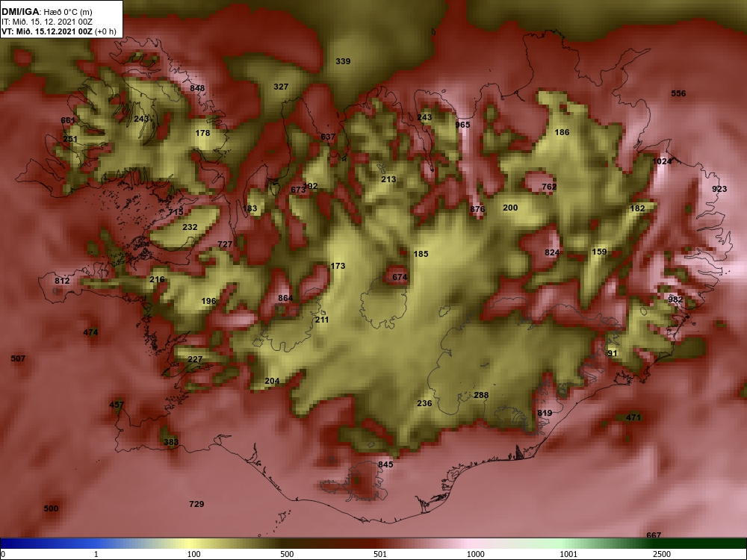Click the map value 213

coord(388,179)
